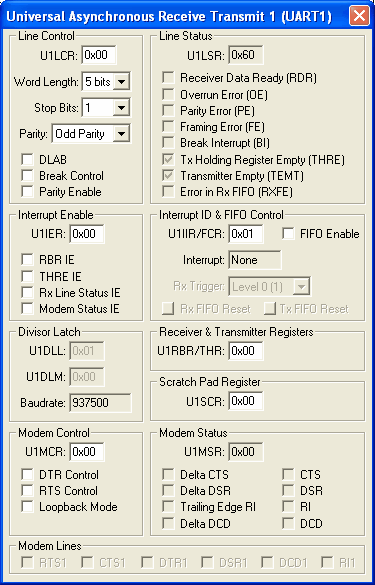Enable Rx Line Status IE checkbox
375x585 pixels.
pyautogui.click(x=27, y=292)
